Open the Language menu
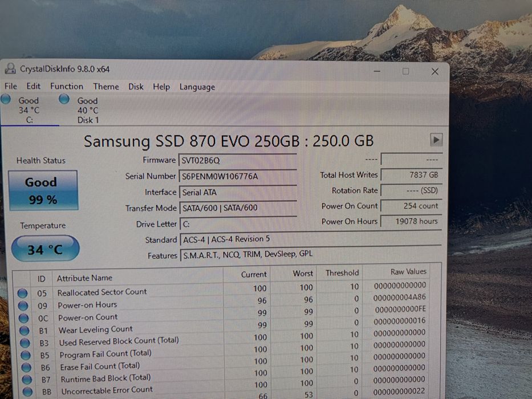Image resolution: width=532 pixels, height=399 pixels. (x=197, y=87)
